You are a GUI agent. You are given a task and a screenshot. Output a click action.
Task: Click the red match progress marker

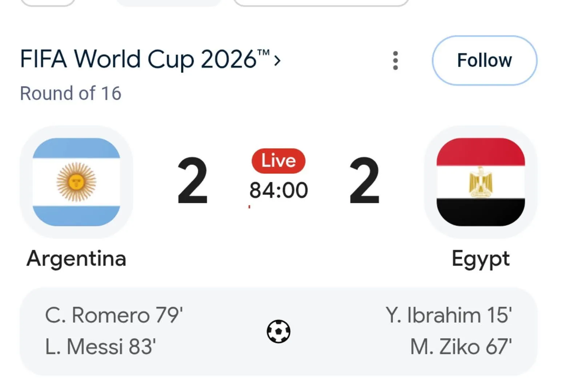point(249,207)
